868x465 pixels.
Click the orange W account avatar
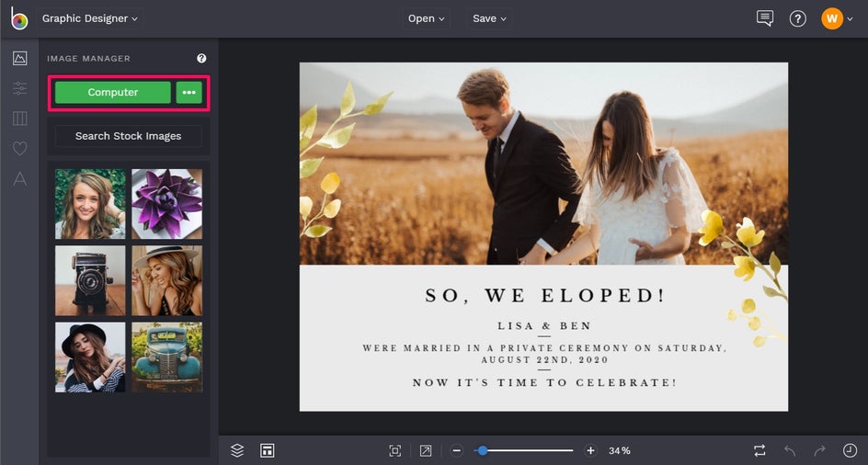pos(831,18)
